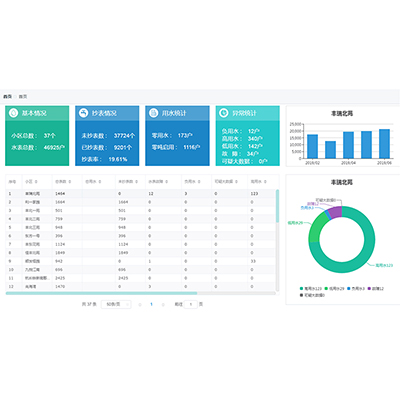Click the faucet icon on 抄表情况 card
This screenshot has width=400, height=400.
[83, 113]
